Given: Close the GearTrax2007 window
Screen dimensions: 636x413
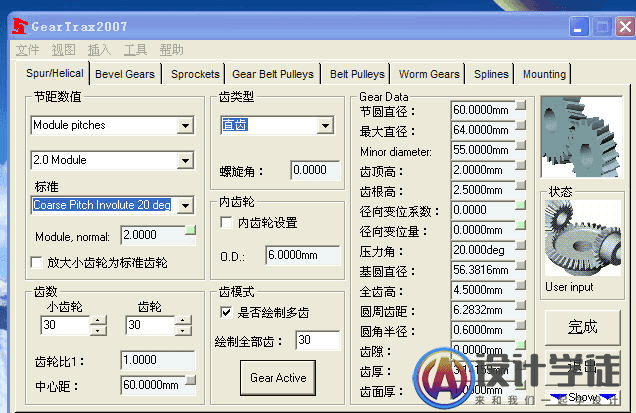Looking at the screenshot, I should point(625,28).
